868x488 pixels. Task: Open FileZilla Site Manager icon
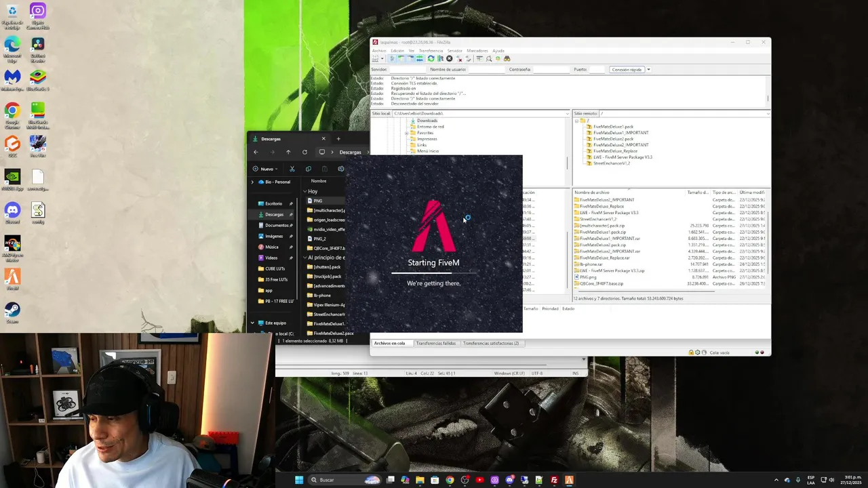(376, 58)
